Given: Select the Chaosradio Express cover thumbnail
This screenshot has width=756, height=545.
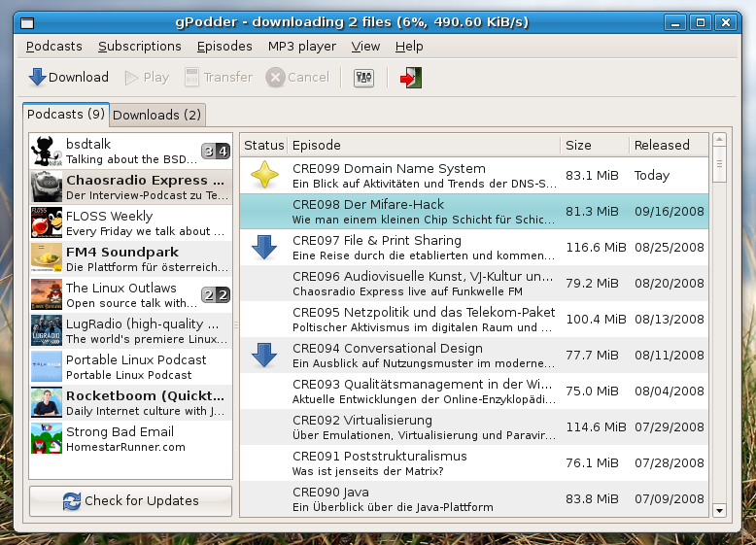Looking at the screenshot, I should pyautogui.click(x=47, y=187).
